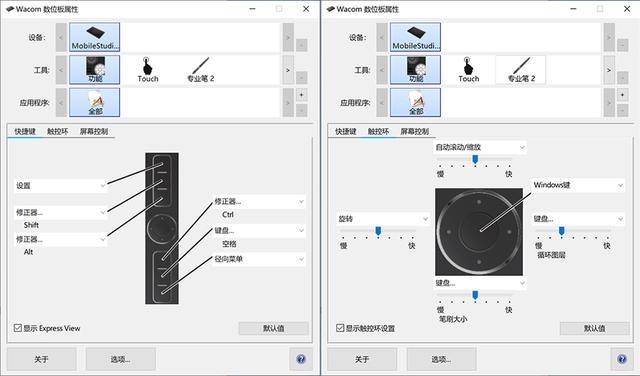Click the touch ring center button image
Image resolution: width=640 pixels, height=376 pixels.
479,231
